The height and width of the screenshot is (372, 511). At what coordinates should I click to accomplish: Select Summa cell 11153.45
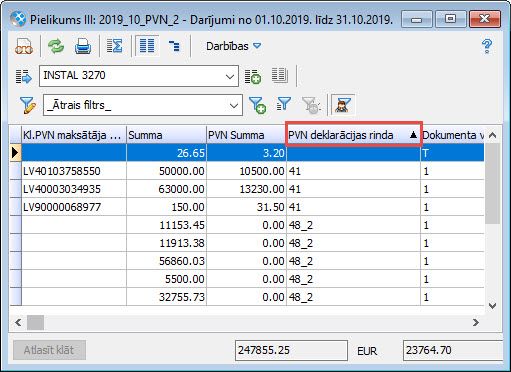coord(166,225)
